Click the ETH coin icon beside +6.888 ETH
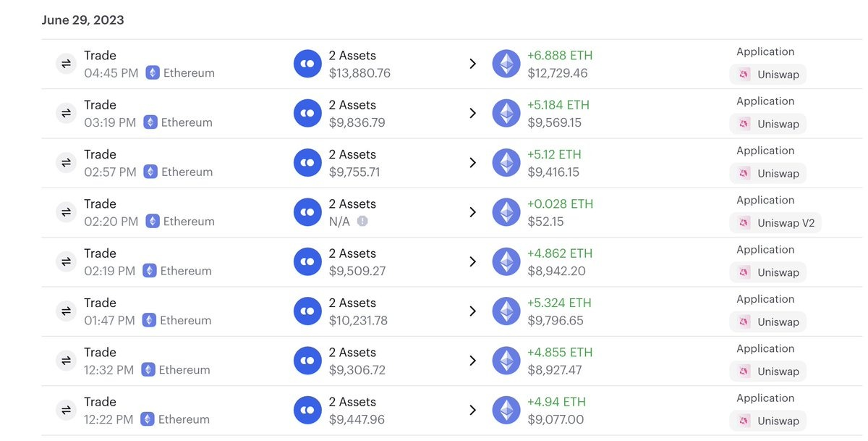The height and width of the screenshot is (441, 868). pyautogui.click(x=506, y=64)
